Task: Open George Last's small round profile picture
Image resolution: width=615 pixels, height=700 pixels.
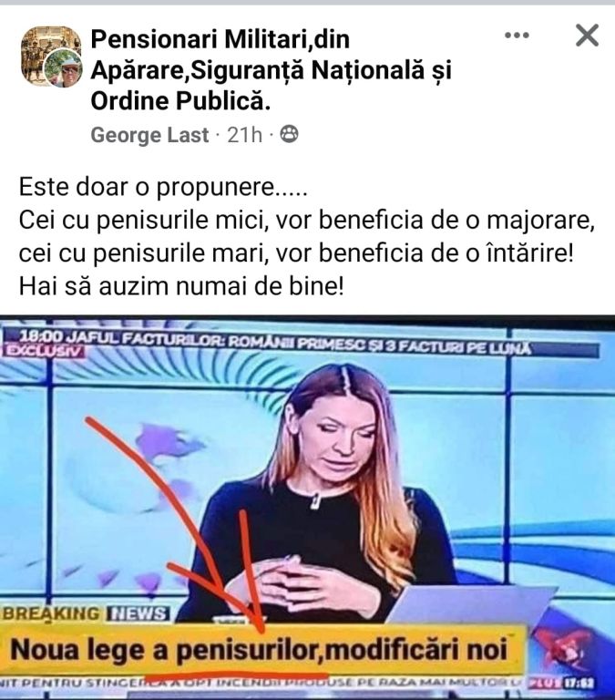Action: point(66,67)
